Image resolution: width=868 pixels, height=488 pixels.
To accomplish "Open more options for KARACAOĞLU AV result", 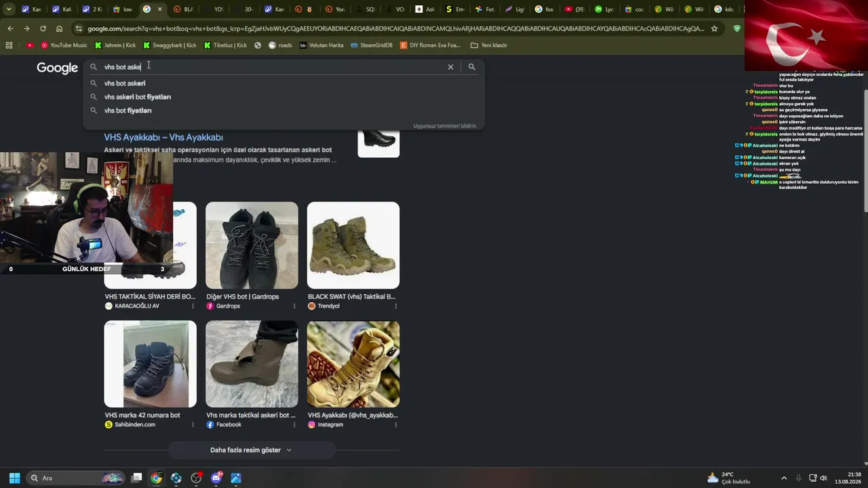I will pyautogui.click(x=193, y=306).
